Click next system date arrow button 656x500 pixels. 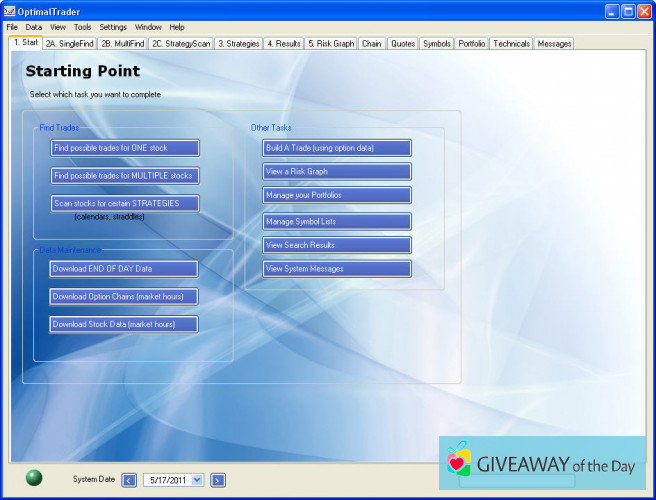tap(218, 480)
